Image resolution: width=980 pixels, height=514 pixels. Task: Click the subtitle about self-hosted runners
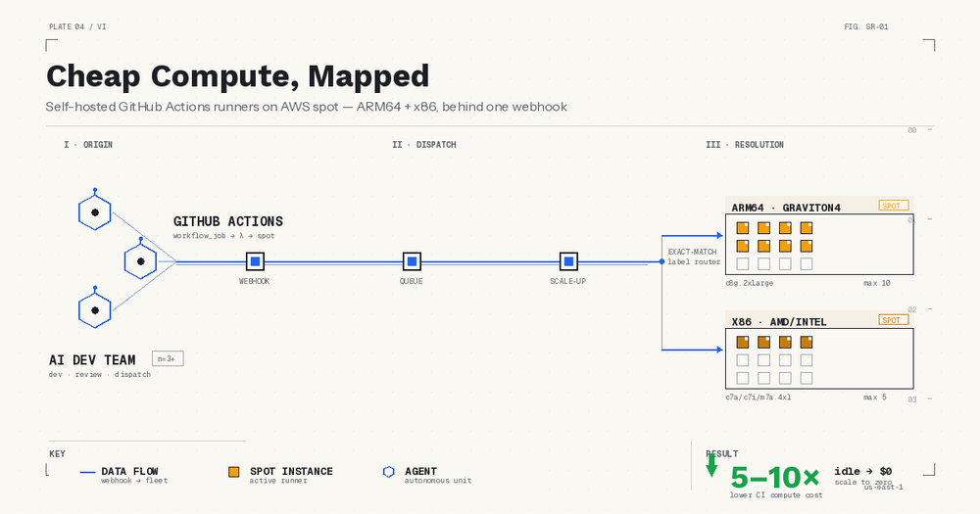[x=306, y=107]
